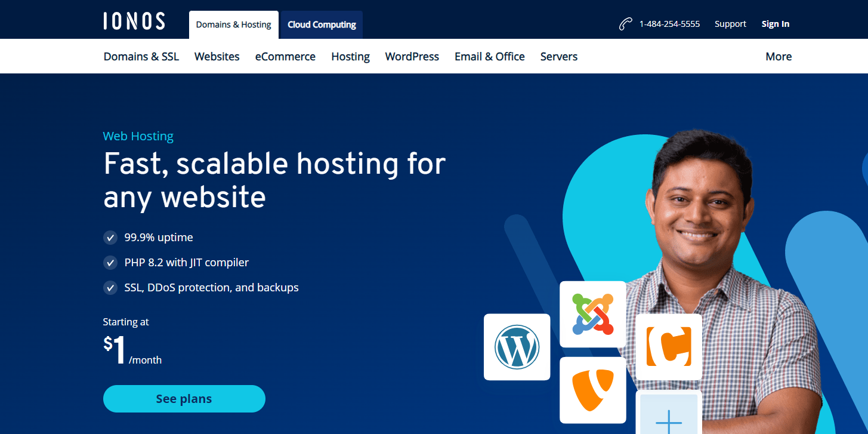This screenshot has width=868, height=434.
Task: Toggle the checkmark beside SSL, DDoS protection
Action: click(x=110, y=287)
